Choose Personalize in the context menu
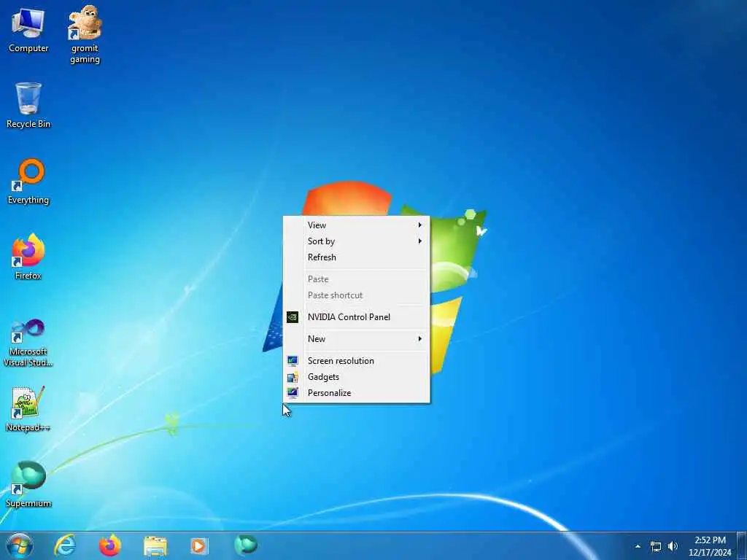Image resolution: width=747 pixels, height=560 pixels. [x=356, y=393]
